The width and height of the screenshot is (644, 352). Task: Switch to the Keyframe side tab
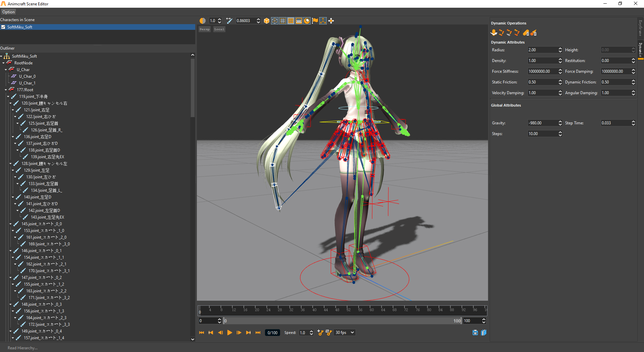coord(640,28)
